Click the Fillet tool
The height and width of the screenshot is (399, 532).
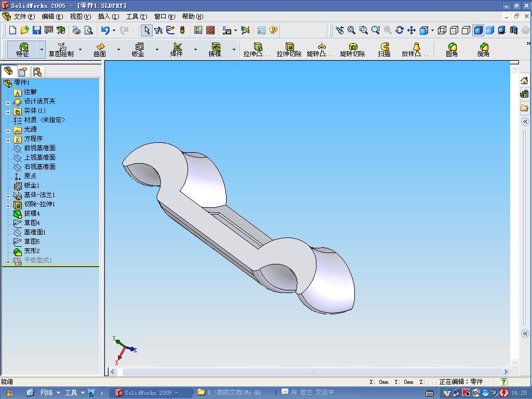[451, 49]
